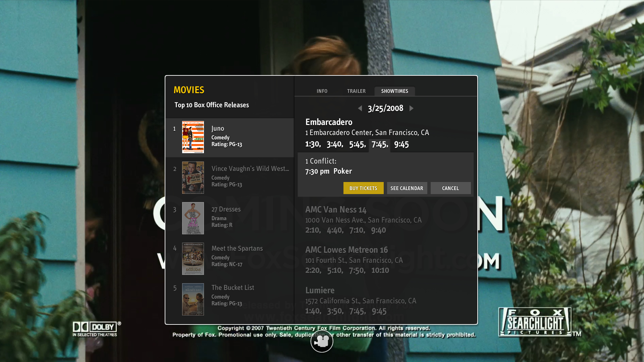This screenshot has height=362, width=644.
Task: Pick the Lumiere 1:40 showtime
Action: tap(313, 311)
